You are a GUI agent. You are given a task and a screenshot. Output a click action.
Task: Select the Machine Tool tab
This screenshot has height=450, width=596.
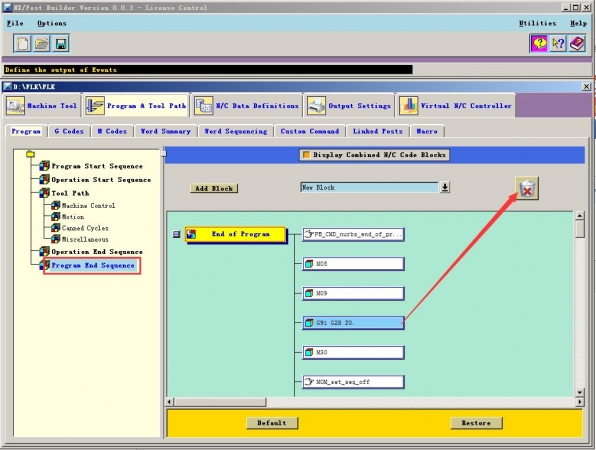tap(43, 106)
